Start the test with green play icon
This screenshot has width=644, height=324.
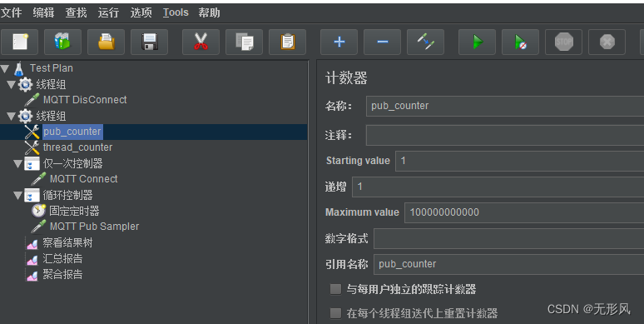[x=478, y=42]
